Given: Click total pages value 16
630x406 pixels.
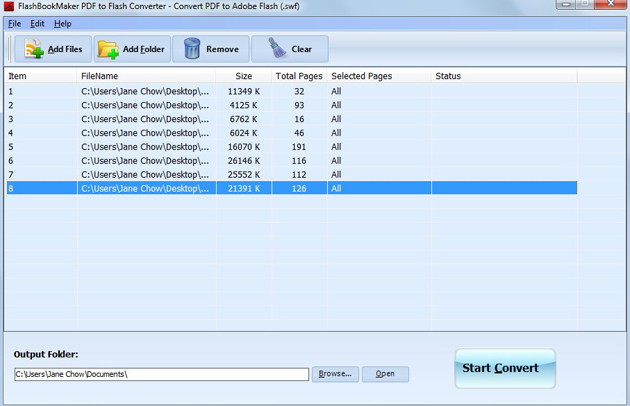Looking at the screenshot, I should [299, 119].
